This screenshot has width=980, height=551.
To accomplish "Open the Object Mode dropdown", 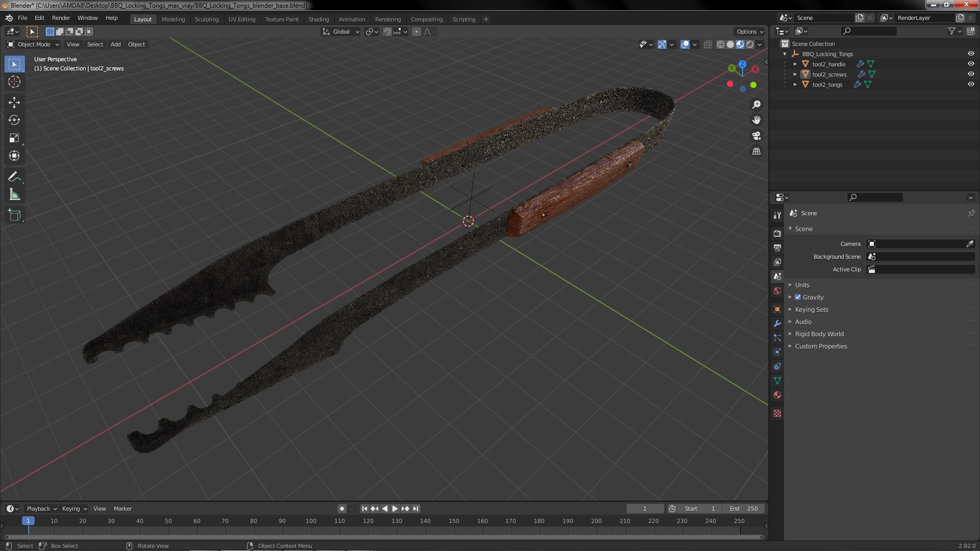I will point(33,44).
